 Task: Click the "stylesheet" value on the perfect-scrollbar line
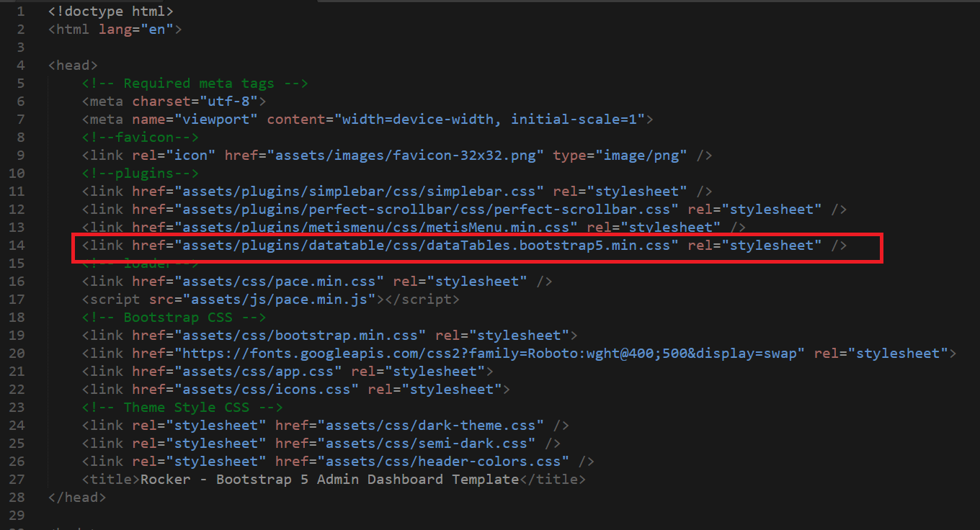point(772,210)
